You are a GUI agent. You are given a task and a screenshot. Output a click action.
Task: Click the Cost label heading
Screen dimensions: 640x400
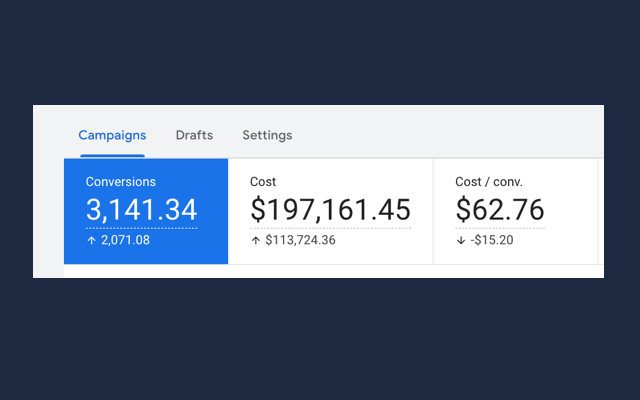tap(263, 182)
